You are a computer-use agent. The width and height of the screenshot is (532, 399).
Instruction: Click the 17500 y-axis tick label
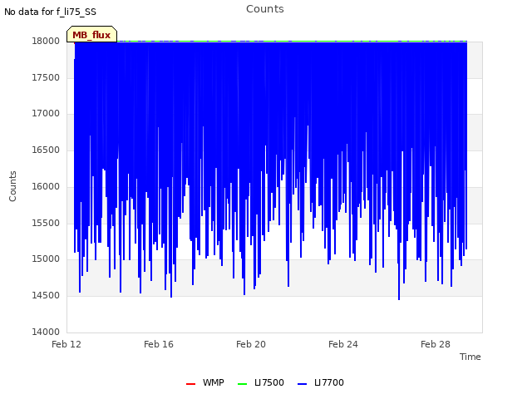[46, 77]
